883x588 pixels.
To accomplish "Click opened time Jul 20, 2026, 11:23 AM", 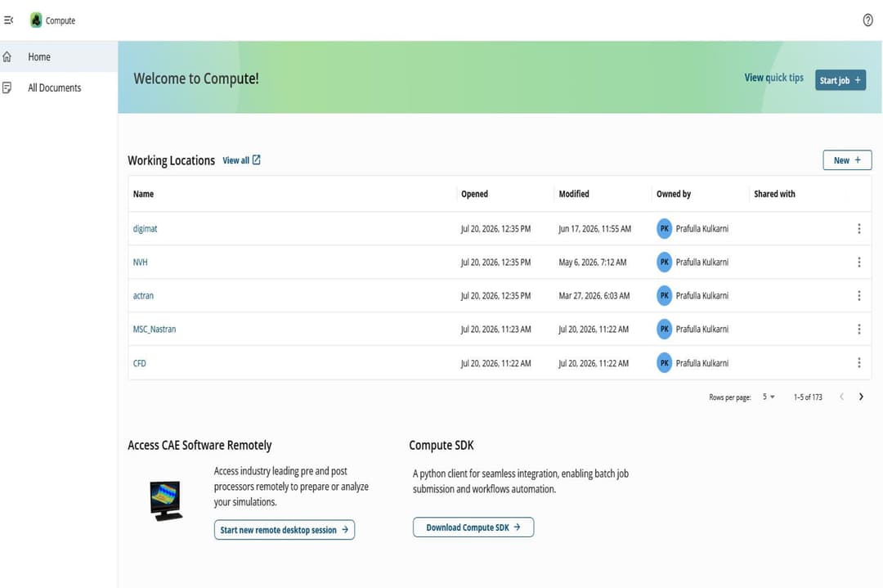I will point(495,329).
